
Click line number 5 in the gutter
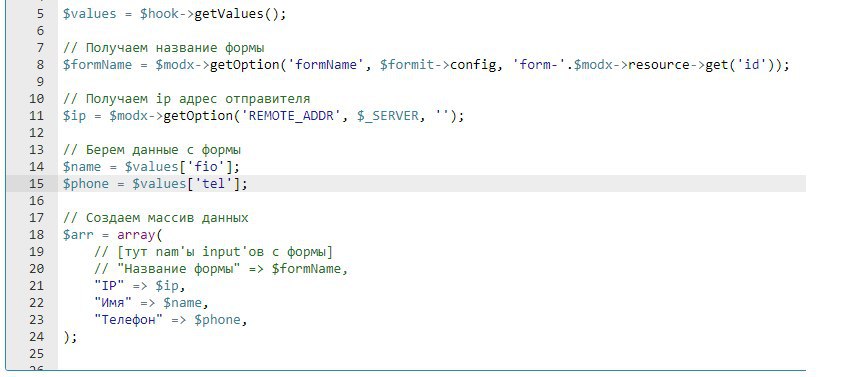pyautogui.click(x=40, y=14)
